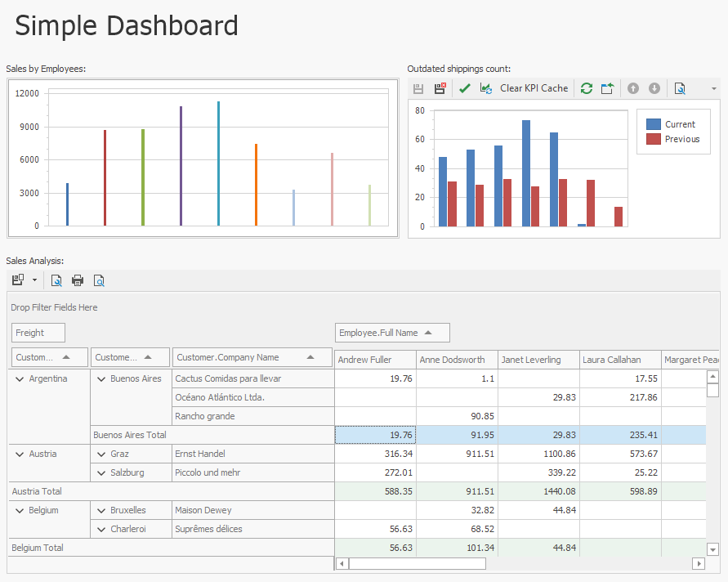The height and width of the screenshot is (582, 728).
Task: Select the Cactus Comidas para llevar row
Action: point(253,378)
